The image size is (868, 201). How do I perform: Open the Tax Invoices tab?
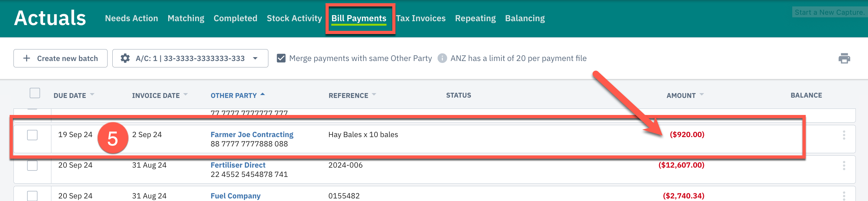[421, 18]
